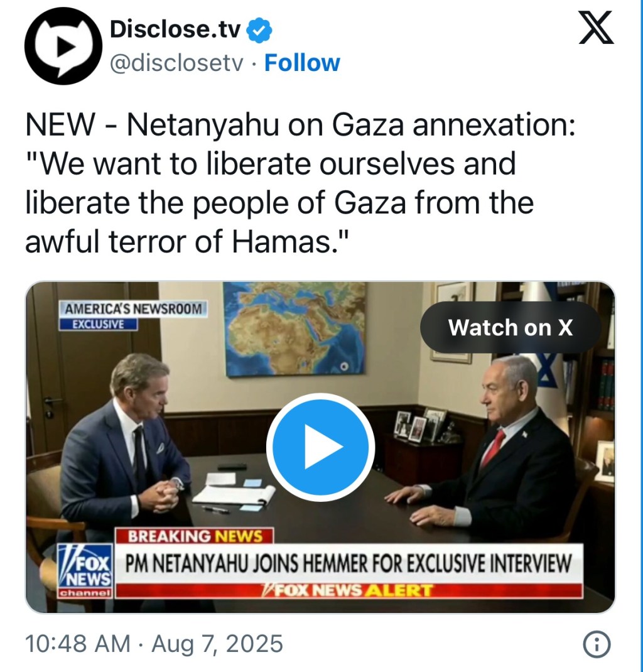Click the Aug 7, 2025 date
The width and height of the screenshot is (643, 672).
point(217,644)
